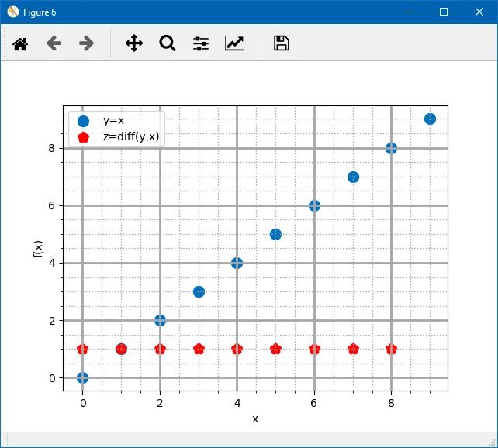Click the red pentagon point at x=5
Screen dimensions: 498x448
pos(275,350)
